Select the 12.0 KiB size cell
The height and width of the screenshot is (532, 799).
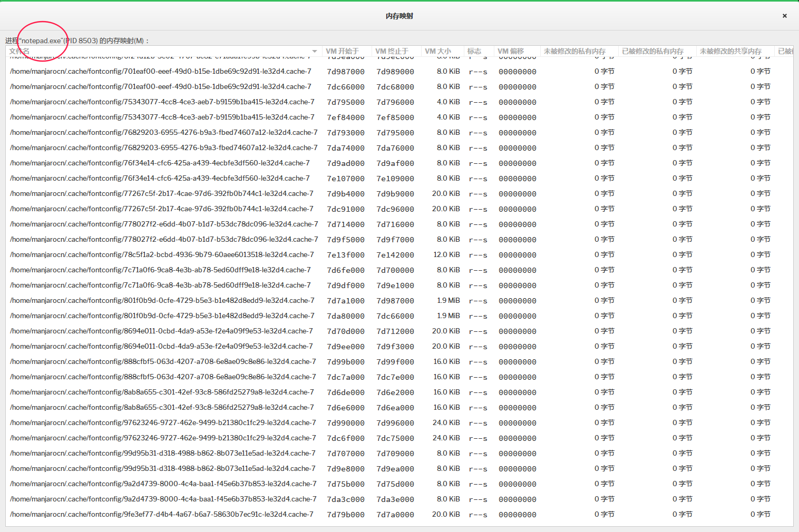coord(446,254)
